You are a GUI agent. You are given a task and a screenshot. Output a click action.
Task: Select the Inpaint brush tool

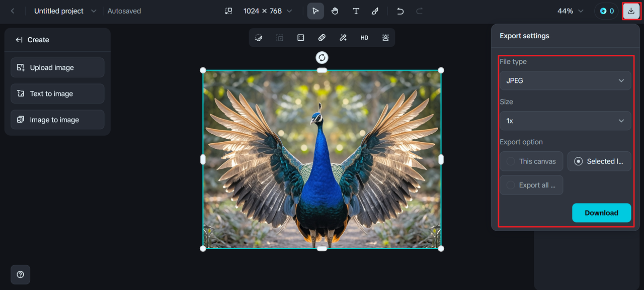click(x=259, y=38)
